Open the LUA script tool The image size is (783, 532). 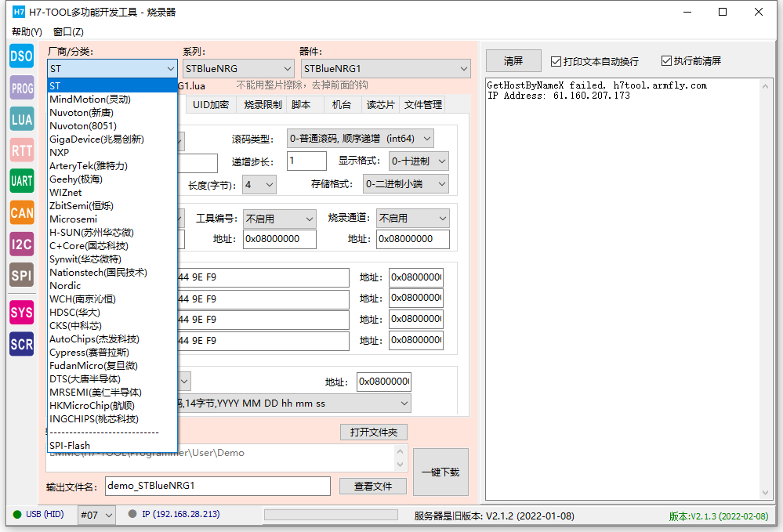point(21,119)
